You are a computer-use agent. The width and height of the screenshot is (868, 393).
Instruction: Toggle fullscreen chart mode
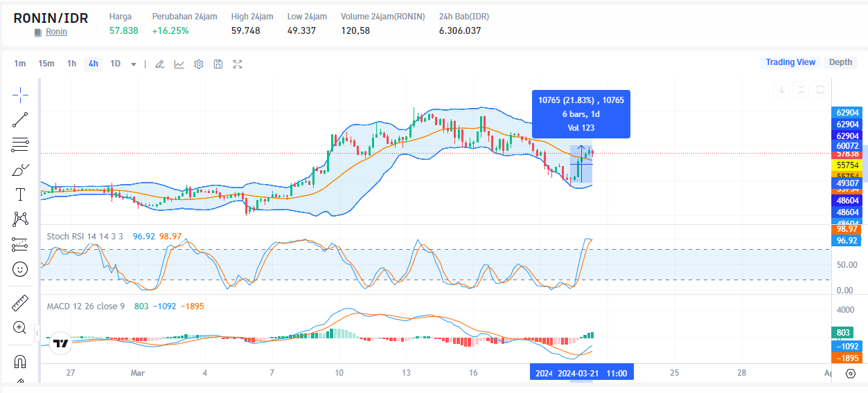238,64
